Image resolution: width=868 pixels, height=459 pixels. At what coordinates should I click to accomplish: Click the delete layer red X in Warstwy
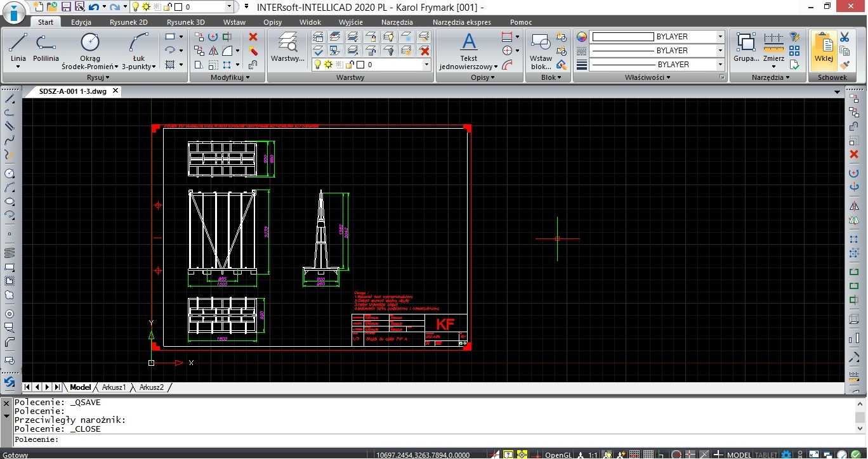coord(424,51)
